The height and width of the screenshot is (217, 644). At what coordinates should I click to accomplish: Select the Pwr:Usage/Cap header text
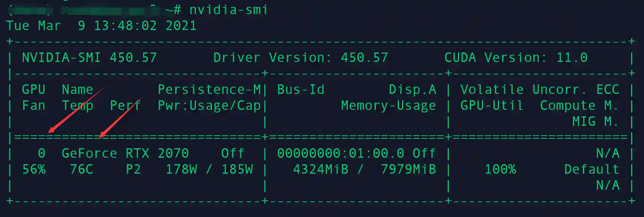tap(209, 106)
